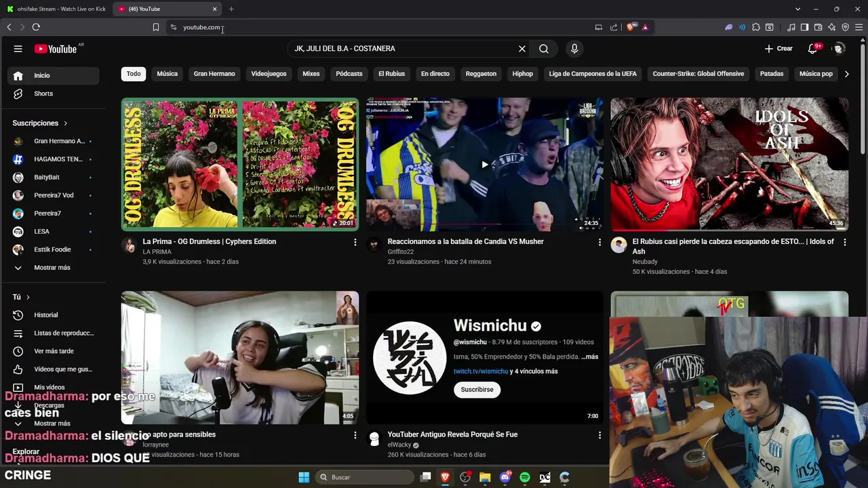Open Brave Rewards triangle icon
The height and width of the screenshot is (488, 868).
[x=645, y=27]
